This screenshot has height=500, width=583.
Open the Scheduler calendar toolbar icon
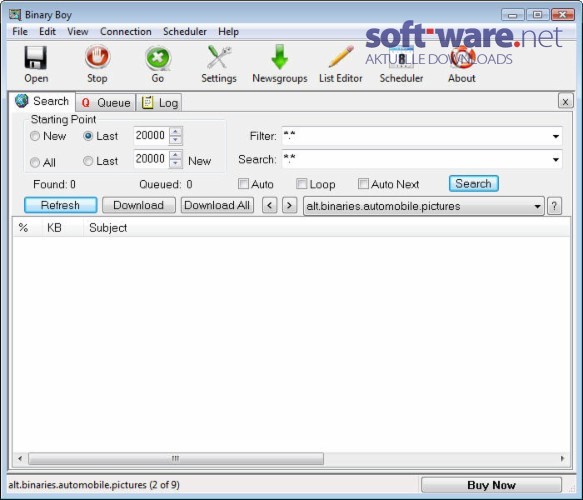click(401, 58)
